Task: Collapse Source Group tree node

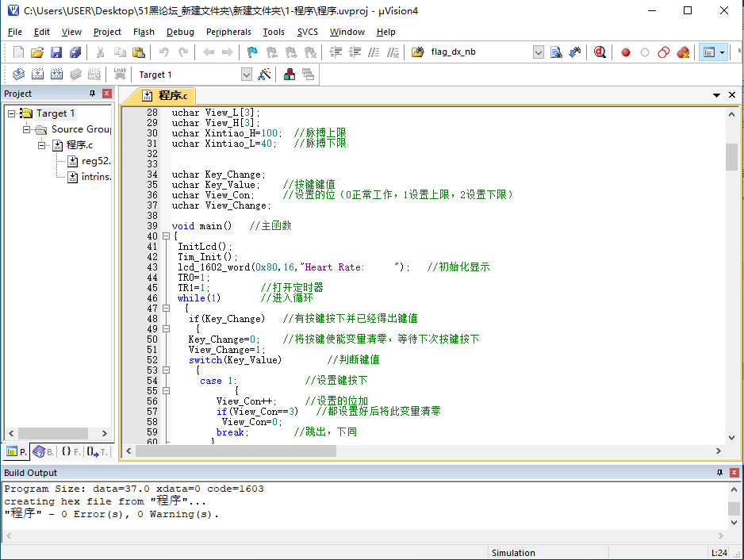Action: pos(27,129)
